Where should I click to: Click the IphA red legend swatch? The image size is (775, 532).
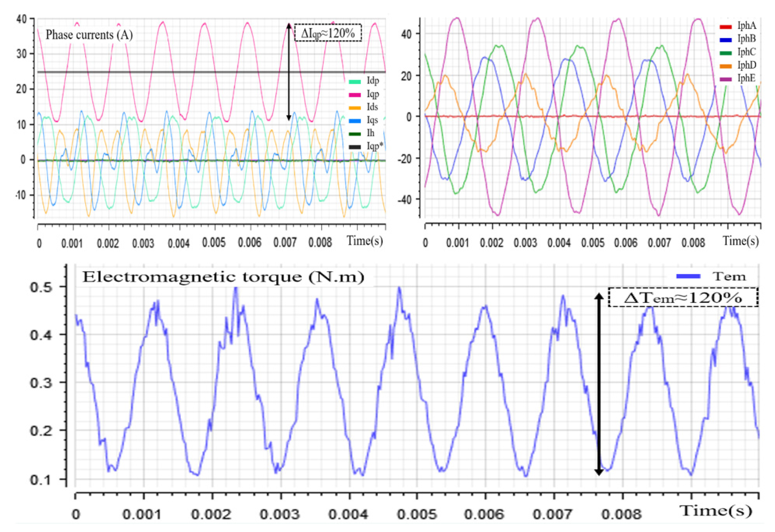[725, 27]
